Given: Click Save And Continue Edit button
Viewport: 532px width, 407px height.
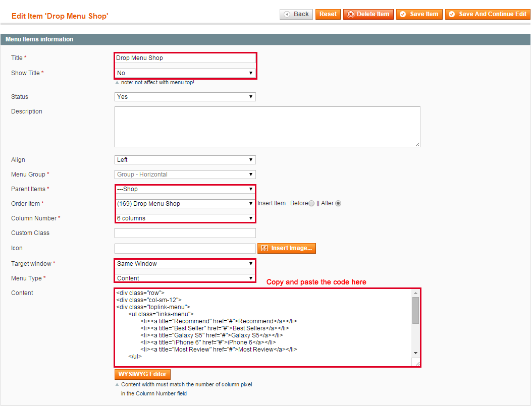Looking at the screenshot, I should (488, 14).
